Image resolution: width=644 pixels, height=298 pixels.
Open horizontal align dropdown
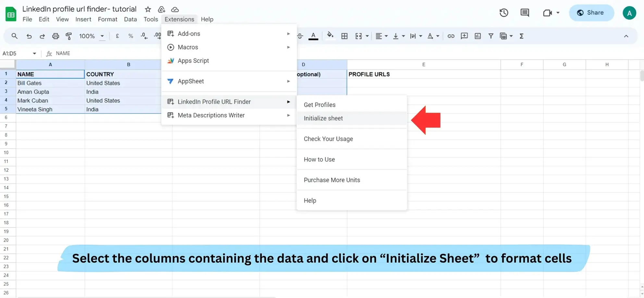[x=382, y=36]
